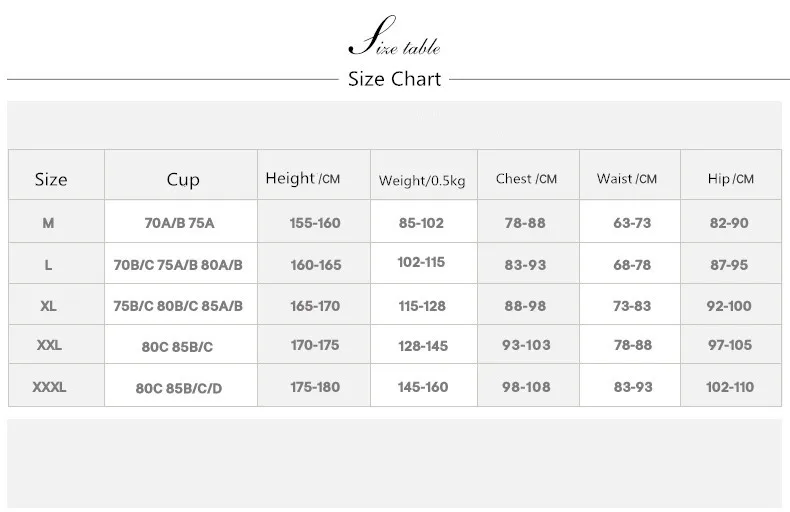Select the 'Size' column header
This screenshot has height=512, width=790.
[x=51, y=179]
